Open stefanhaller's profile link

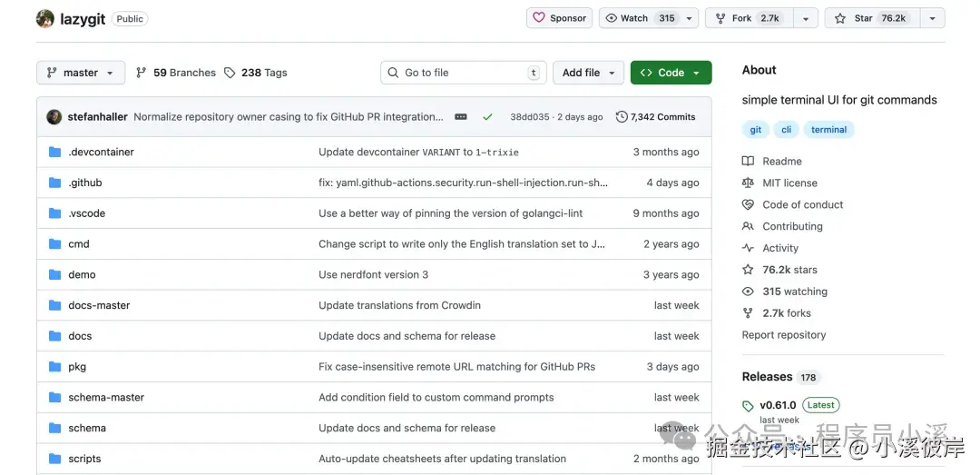pyautogui.click(x=97, y=117)
